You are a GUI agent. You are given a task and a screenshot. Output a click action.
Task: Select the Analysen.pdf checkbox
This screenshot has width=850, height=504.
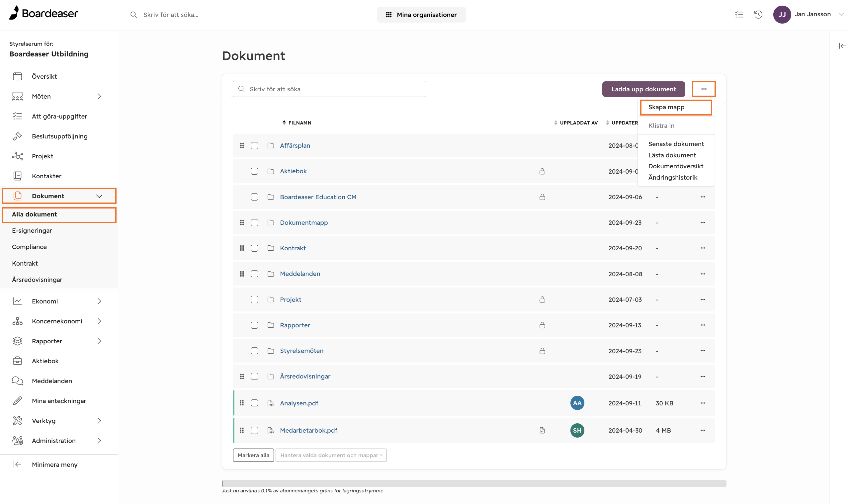[254, 403]
